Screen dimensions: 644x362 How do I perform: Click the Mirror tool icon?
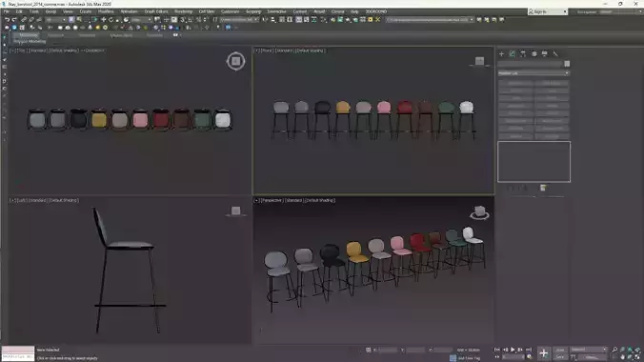click(x=266, y=19)
